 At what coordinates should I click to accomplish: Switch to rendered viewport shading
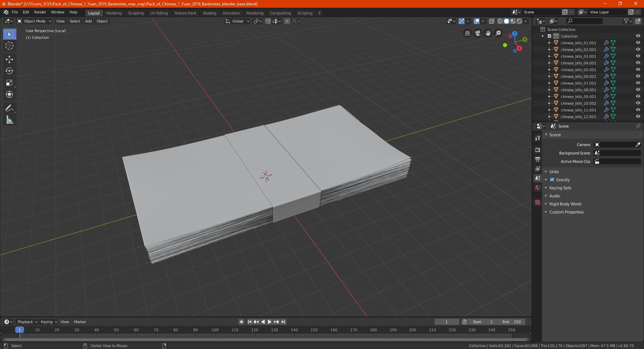click(519, 21)
